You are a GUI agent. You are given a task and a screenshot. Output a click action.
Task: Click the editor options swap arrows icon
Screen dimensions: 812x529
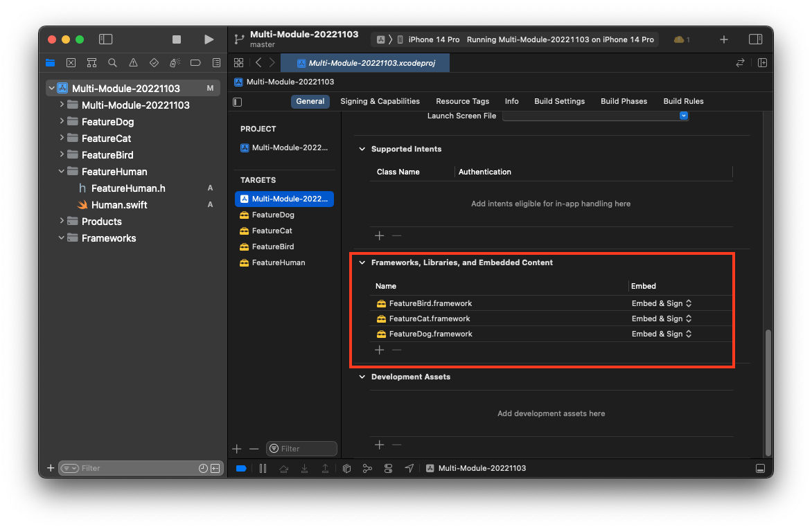(x=740, y=62)
